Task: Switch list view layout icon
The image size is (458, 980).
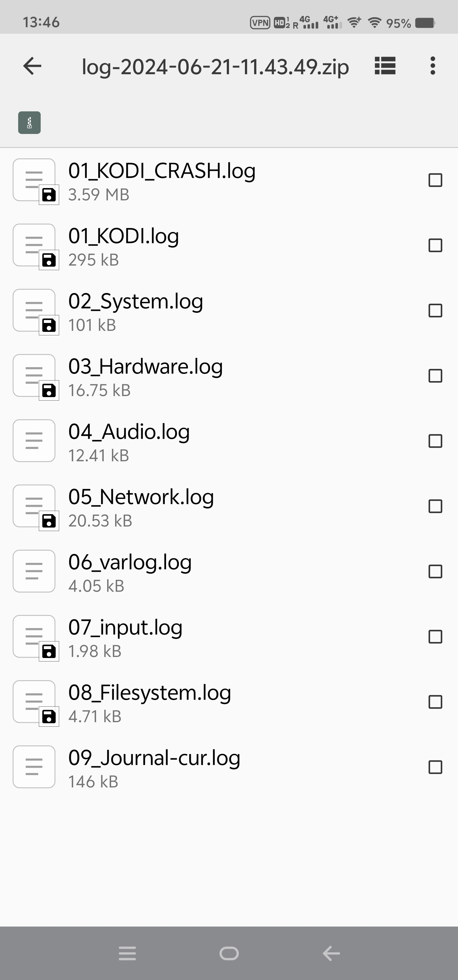Action: (x=385, y=66)
